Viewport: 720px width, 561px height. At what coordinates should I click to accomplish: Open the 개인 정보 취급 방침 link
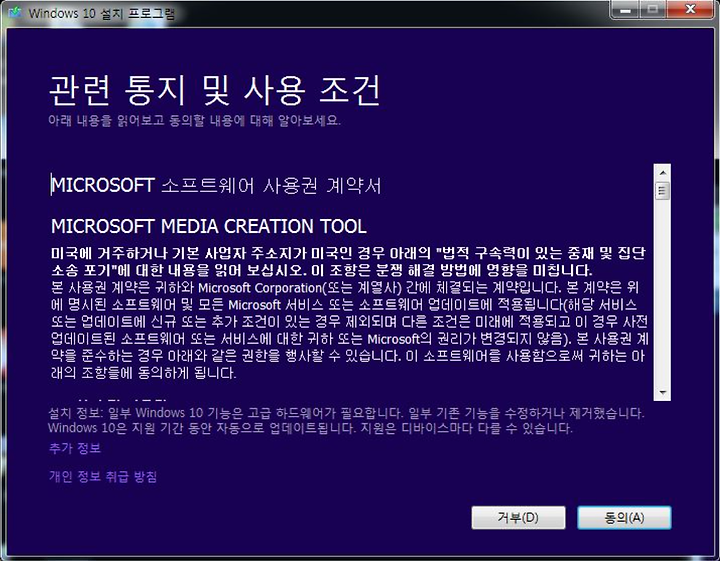[x=103, y=476]
